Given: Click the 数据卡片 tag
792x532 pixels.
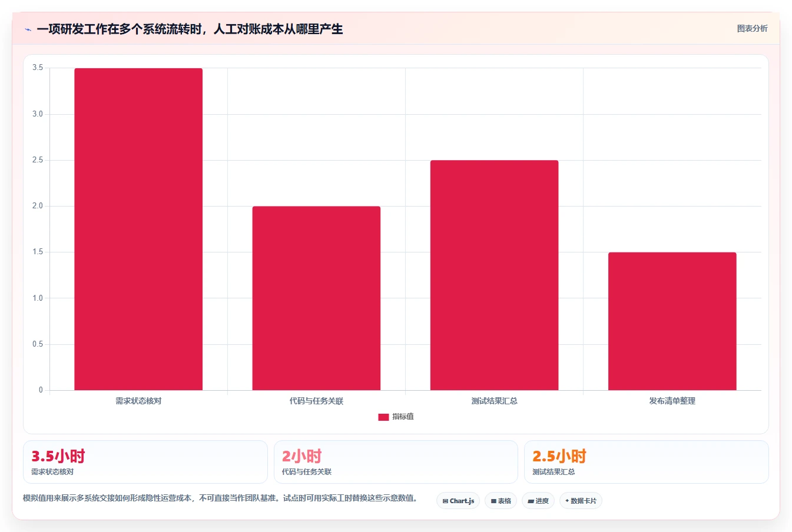Looking at the screenshot, I should click(x=581, y=501).
